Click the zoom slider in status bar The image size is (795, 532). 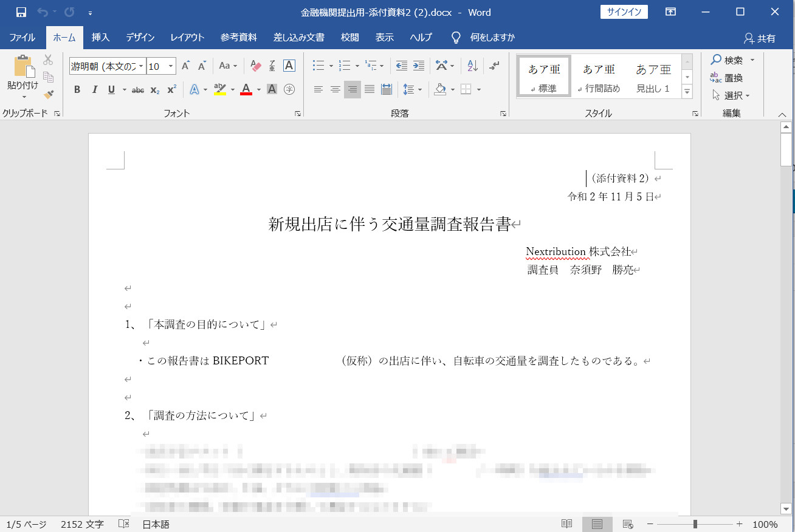click(695, 524)
